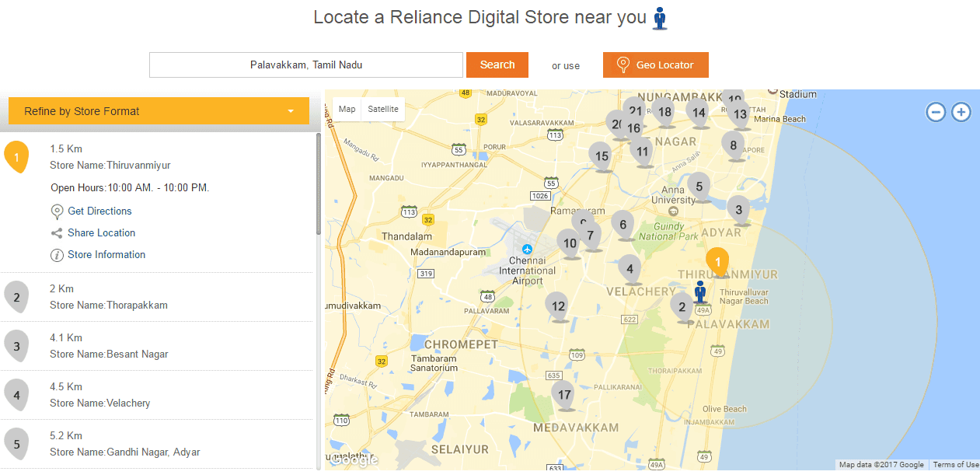Select map marker number 11 on the map
Screen dimensions: 980x475
(642, 151)
